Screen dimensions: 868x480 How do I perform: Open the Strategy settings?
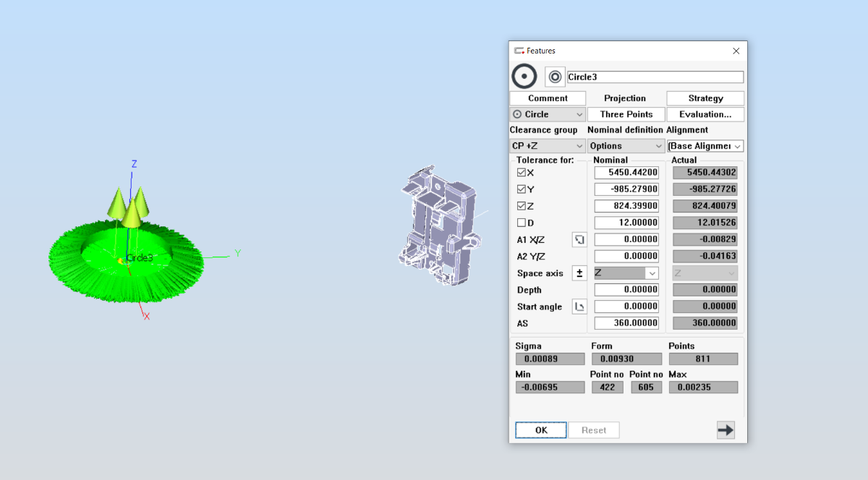pyautogui.click(x=705, y=98)
